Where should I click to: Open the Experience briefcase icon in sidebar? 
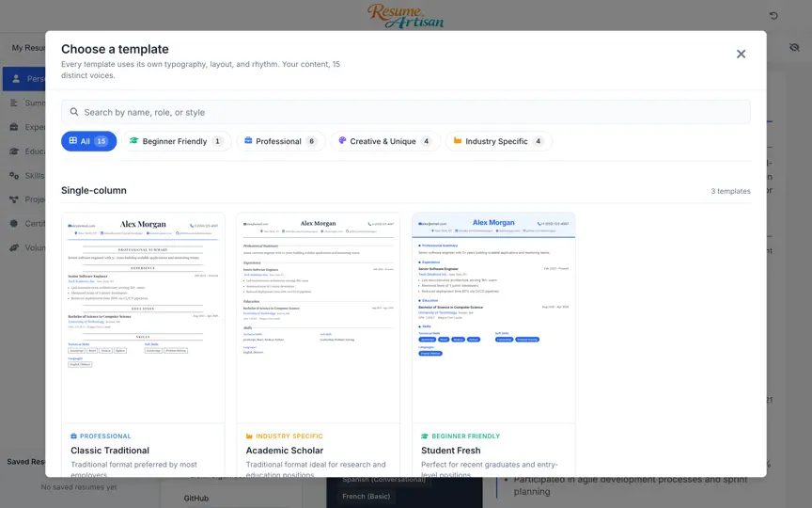point(14,127)
